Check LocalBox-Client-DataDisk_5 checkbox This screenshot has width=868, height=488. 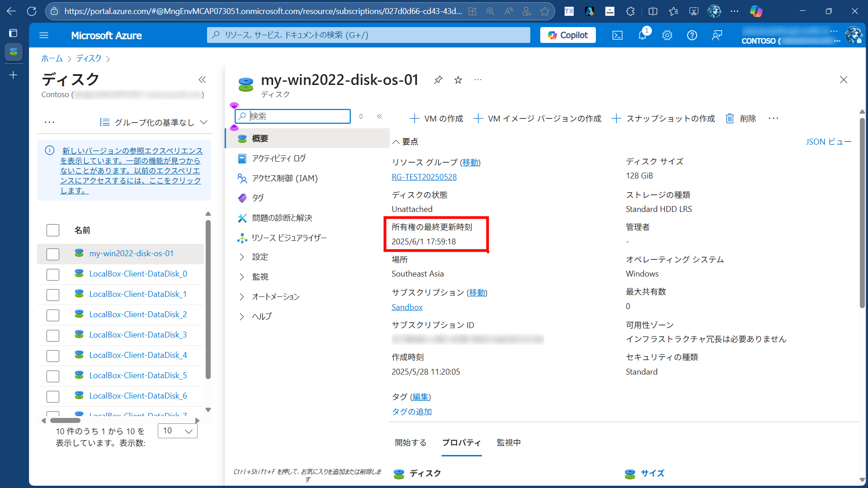[x=53, y=376]
